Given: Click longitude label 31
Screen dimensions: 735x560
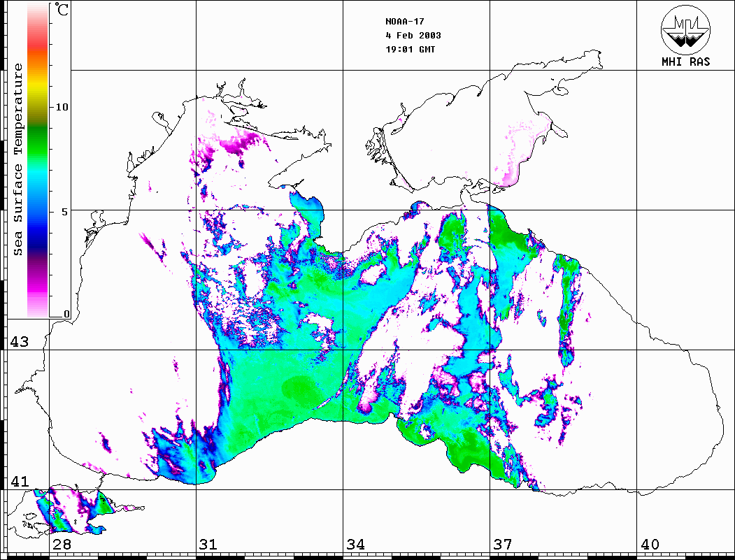Looking at the screenshot, I should point(208,545).
